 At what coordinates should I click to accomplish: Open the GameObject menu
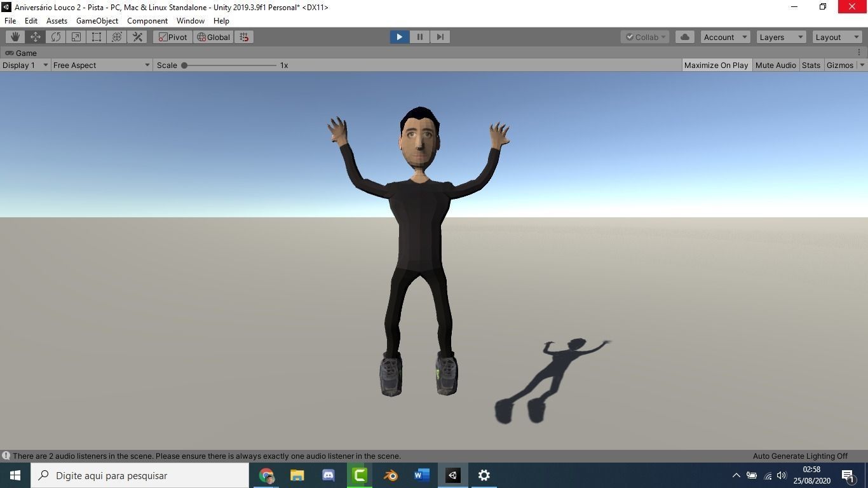97,20
